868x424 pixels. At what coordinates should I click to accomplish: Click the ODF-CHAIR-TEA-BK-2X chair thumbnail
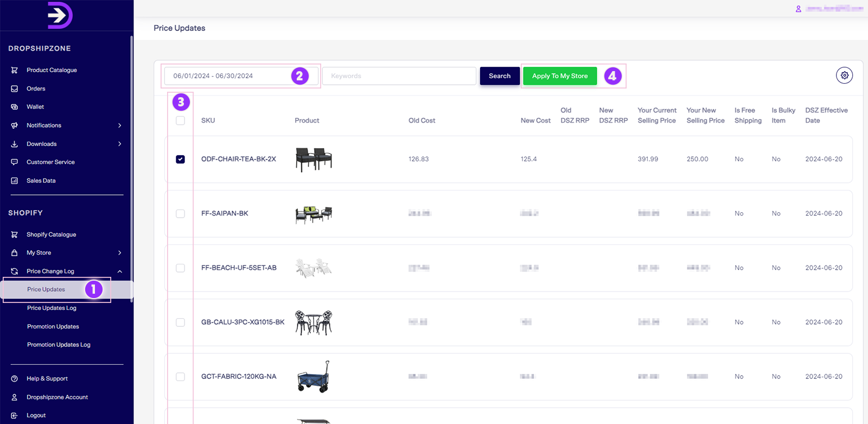(x=314, y=159)
